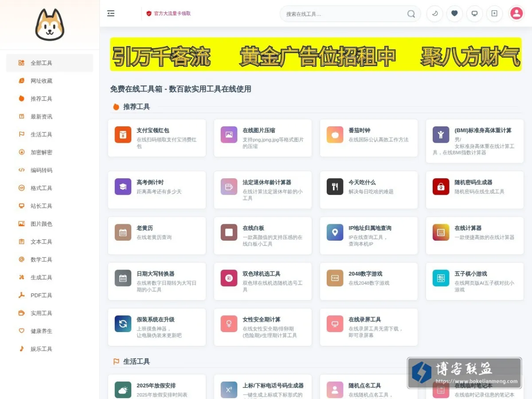The image size is (532, 399).
Task: Open 网址收藏 in the sidebar
Action: tap(50, 81)
